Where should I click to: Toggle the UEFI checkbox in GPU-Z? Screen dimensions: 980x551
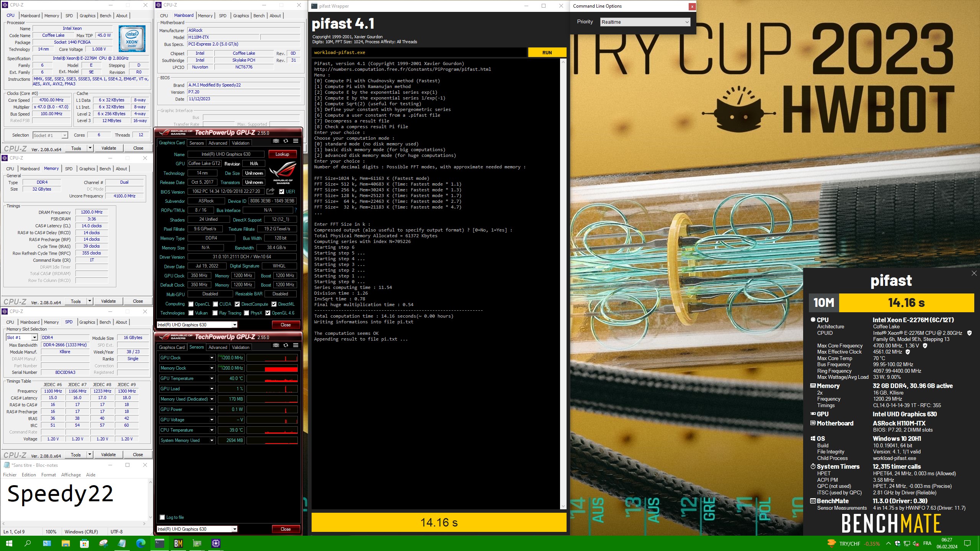[x=282, y=191]
